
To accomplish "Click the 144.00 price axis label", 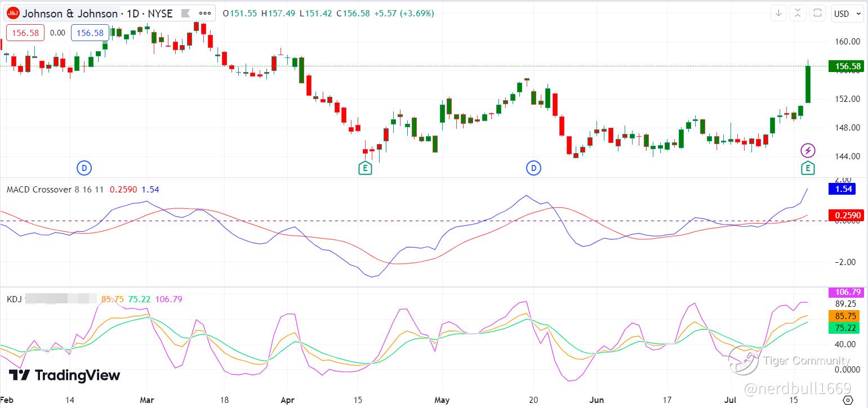I will coord(848,156).
